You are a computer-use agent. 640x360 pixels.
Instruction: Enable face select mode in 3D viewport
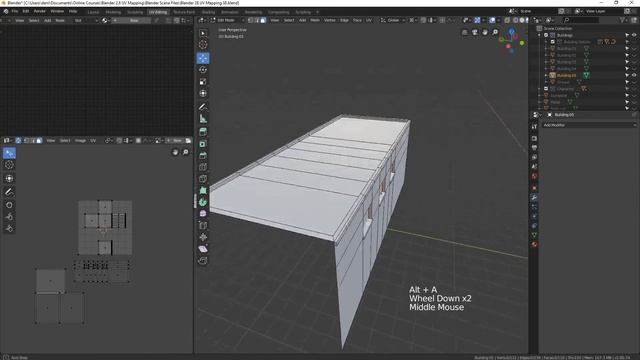(x=263, y=20)
